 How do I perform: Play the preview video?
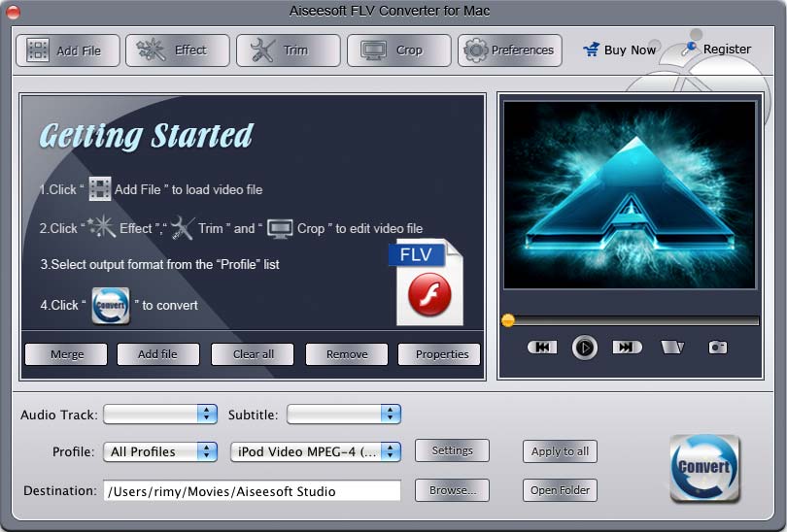(584, 347)
